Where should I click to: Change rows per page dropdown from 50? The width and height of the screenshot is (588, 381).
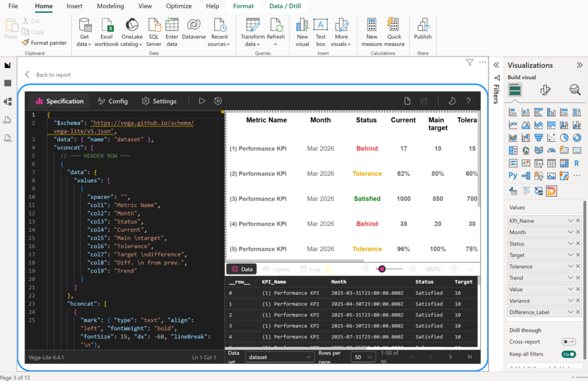coord(363,357)
